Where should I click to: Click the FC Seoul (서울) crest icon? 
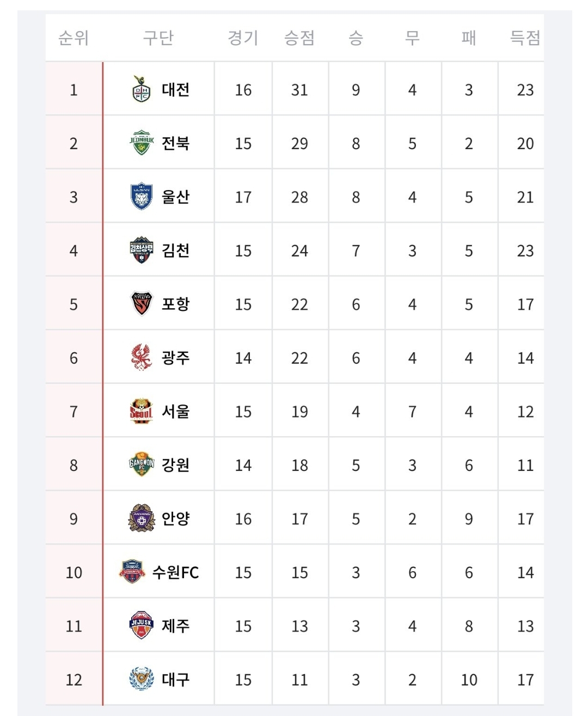[142, 411]
